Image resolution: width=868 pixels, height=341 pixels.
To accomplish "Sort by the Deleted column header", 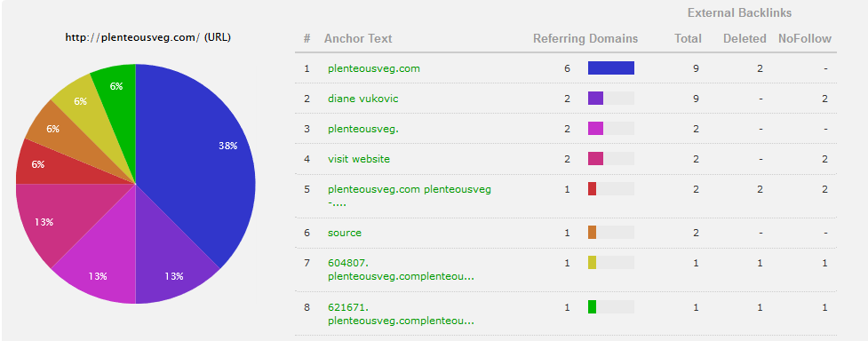I will tap(745, 39).
